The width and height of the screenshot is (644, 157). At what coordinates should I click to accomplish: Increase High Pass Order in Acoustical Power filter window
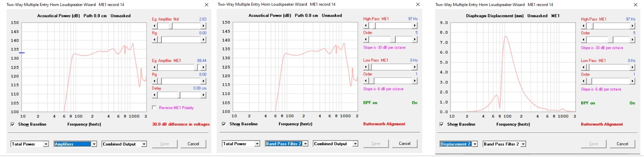pos(415,39)
